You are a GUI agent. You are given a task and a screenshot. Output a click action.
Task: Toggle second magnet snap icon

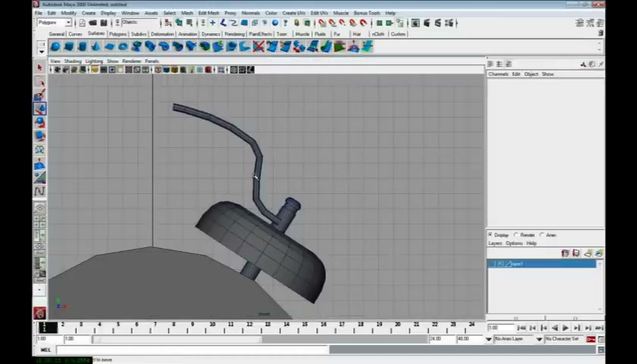click(x=332, y=24)
